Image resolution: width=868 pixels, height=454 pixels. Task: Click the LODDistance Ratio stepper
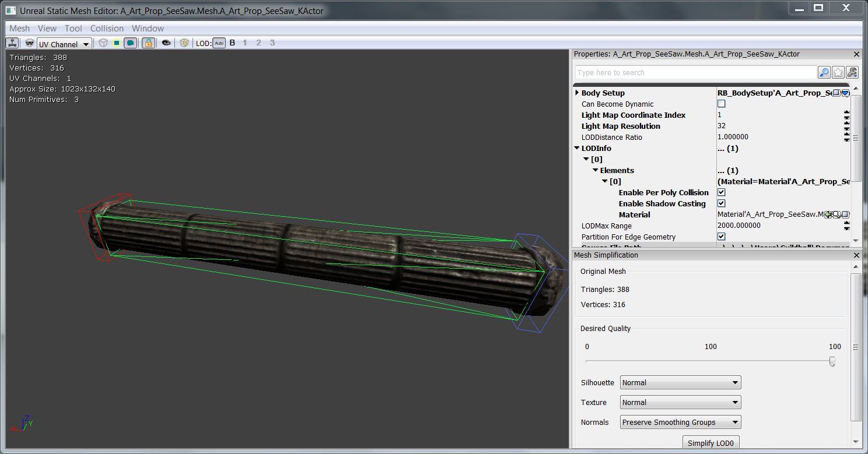click(x=846, y=137)
